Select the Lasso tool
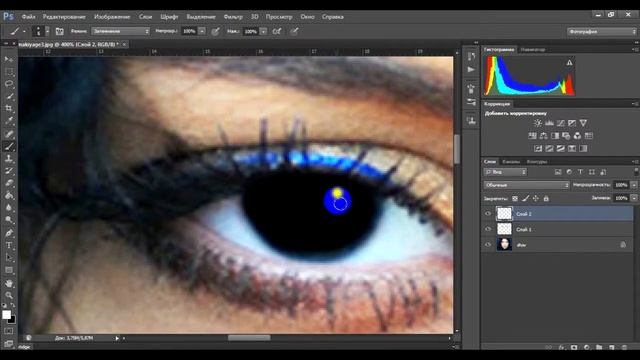This screenshot has height=360, width=640. click(9, 84)
